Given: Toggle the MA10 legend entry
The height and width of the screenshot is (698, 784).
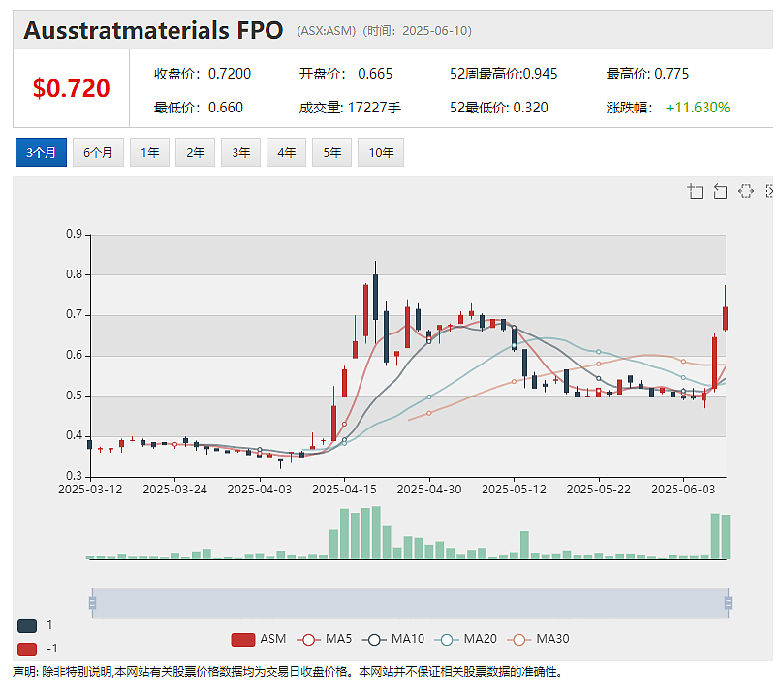Looking at the screenshot, I should [393, 639].
